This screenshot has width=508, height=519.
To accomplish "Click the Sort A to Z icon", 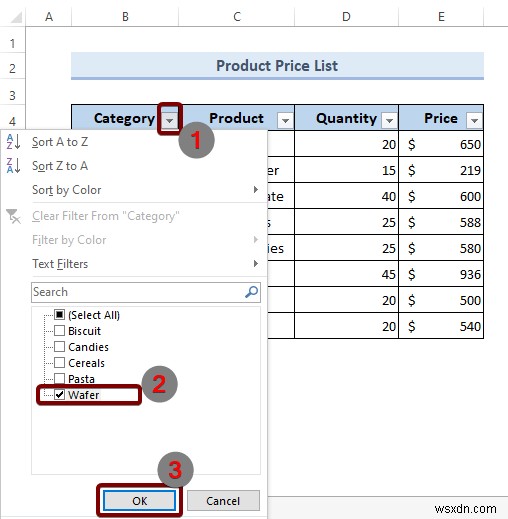I will tap(13, 142).
